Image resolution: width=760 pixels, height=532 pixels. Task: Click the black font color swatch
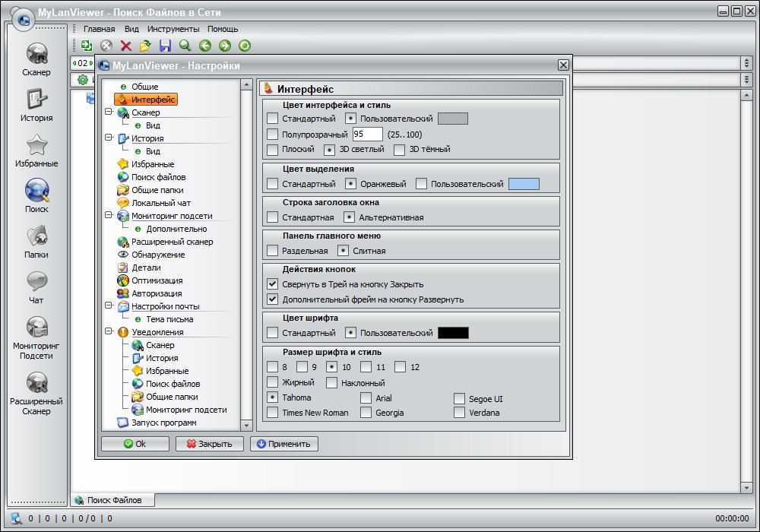pos(453,333)
